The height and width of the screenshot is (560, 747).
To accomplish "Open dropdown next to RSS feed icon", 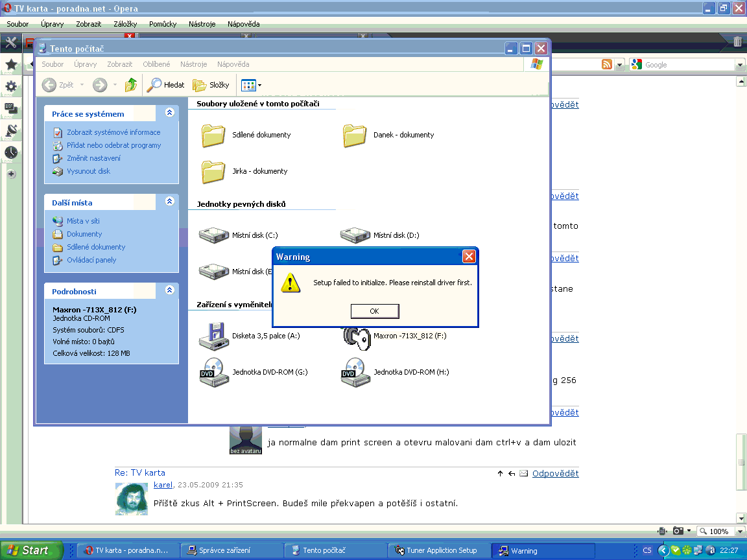I will pyautogui.click(x=619, y=65).
